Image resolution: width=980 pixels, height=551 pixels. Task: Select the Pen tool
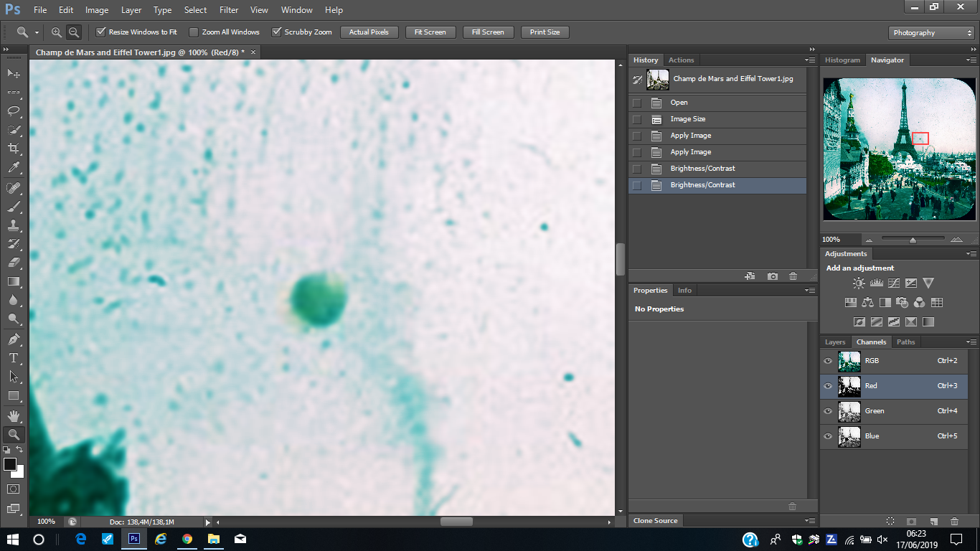point(13,339)
